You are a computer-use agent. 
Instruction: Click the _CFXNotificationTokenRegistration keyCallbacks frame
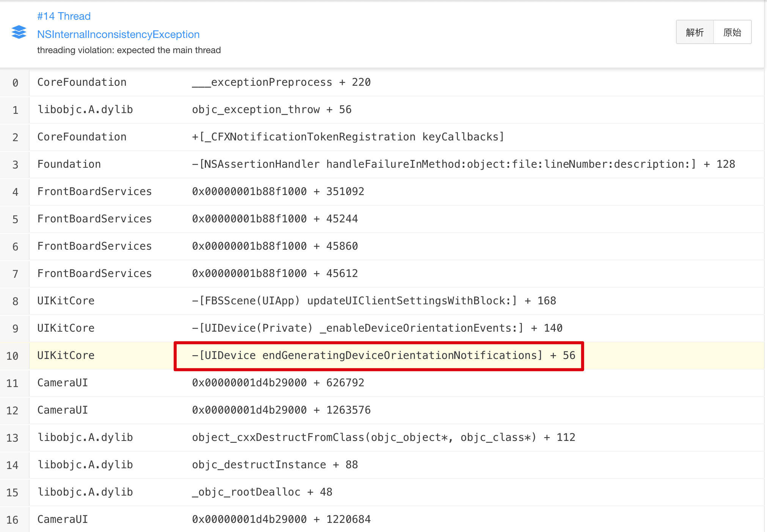click(347, 137)
